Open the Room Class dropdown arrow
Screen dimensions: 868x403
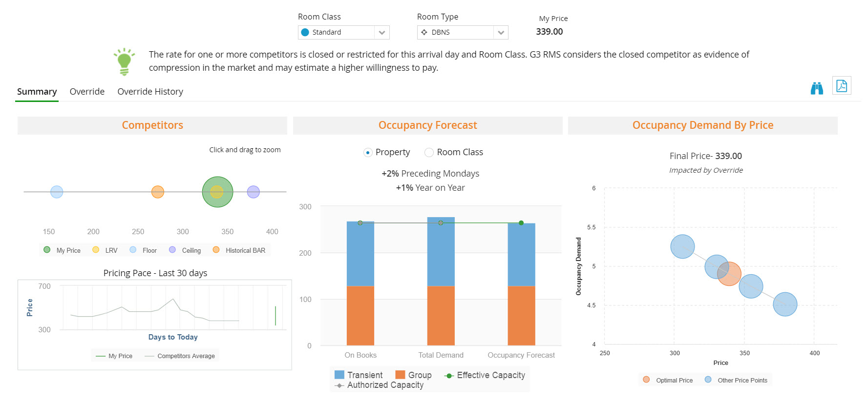382,33
